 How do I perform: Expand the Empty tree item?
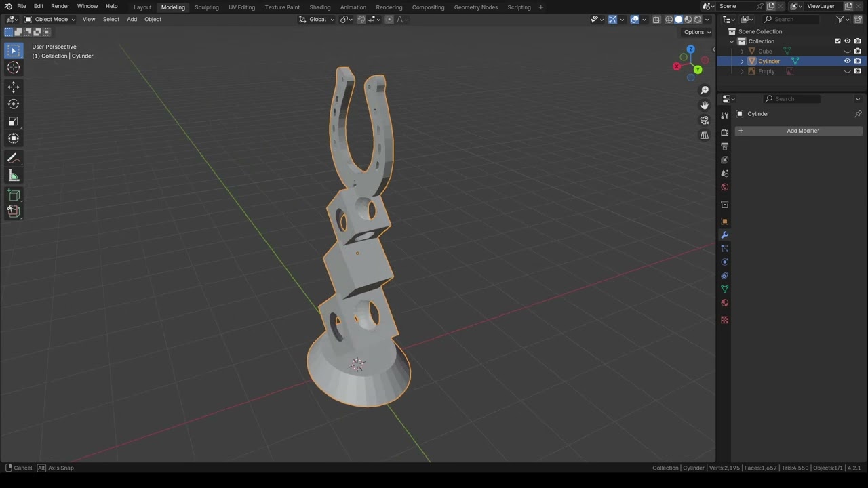742,71
